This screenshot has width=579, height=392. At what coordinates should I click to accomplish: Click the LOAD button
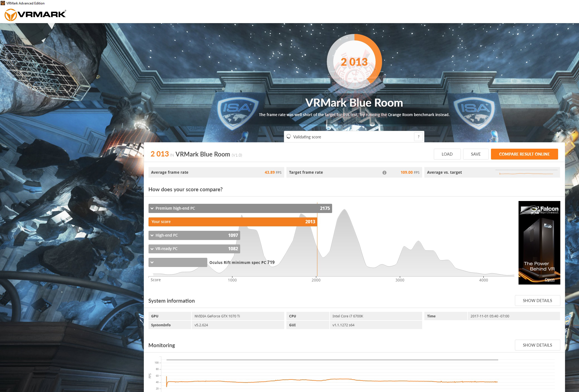[x=447, y=154]
